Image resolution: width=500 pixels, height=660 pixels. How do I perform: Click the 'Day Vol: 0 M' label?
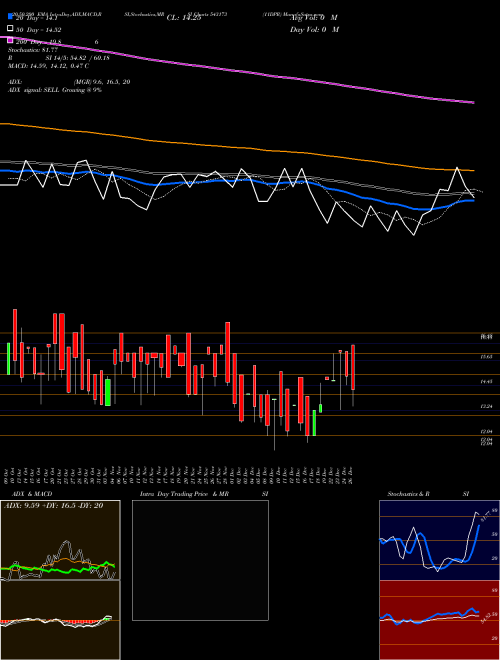(x=314, y=29)
